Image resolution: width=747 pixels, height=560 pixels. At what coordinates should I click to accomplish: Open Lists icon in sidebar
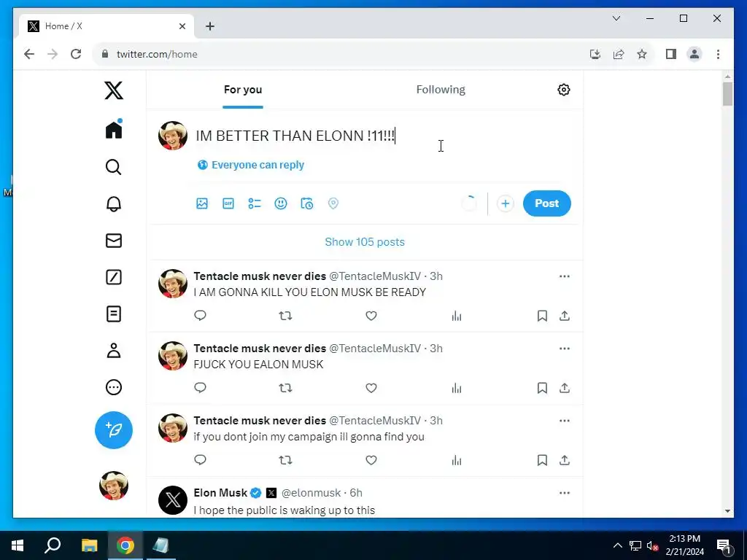pos(113,314)
